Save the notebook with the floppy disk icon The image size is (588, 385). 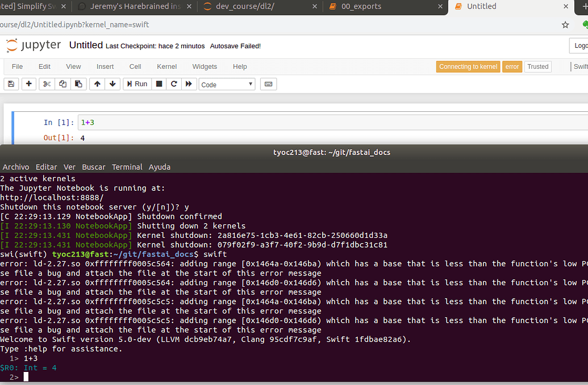(x=11, y=83)
